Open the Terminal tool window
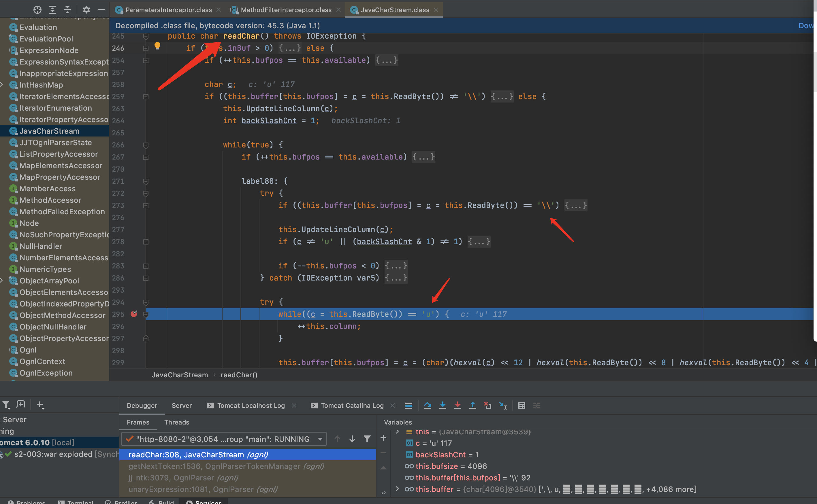The image size is (817, 504). 76,502
